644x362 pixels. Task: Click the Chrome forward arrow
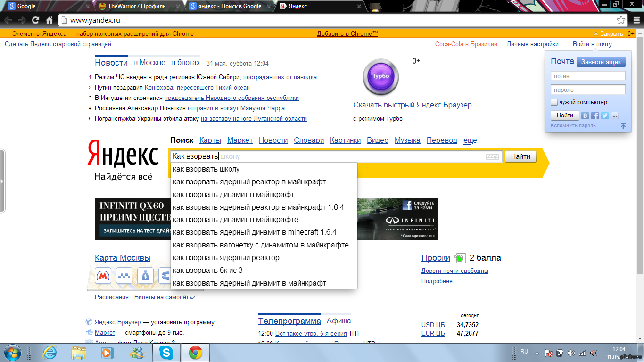(x=22, y=20)
